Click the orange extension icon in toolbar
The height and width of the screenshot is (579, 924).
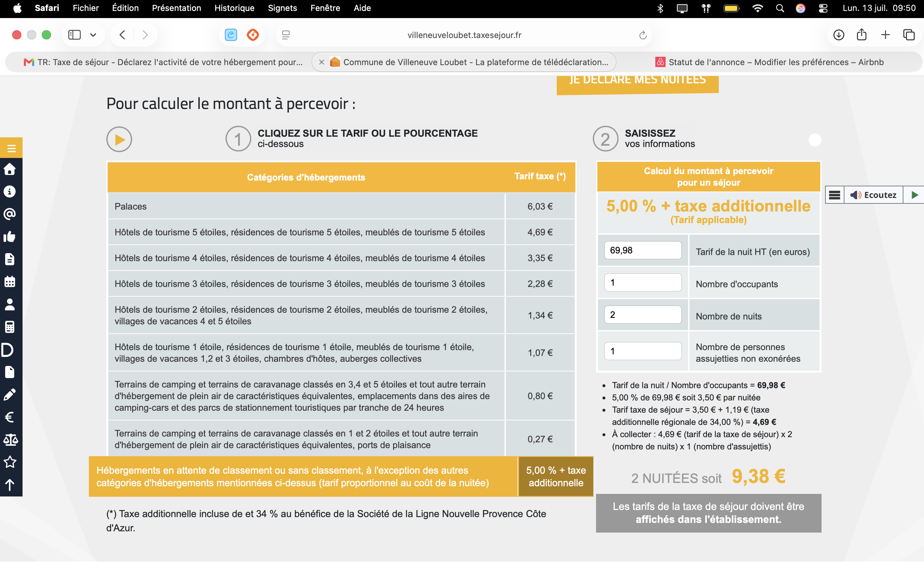(x=253, y=35)
